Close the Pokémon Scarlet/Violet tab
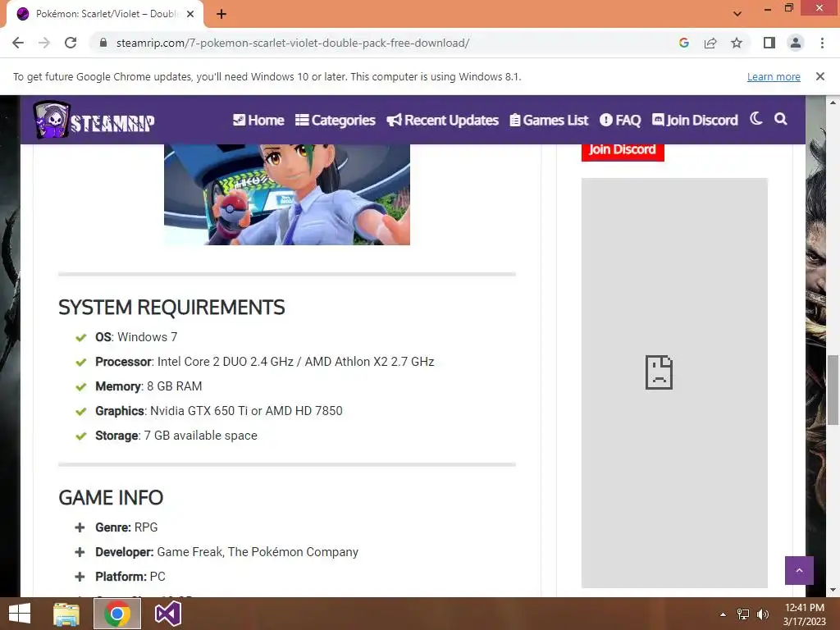Screen dimensions: 840x630 tap(190, 14)
